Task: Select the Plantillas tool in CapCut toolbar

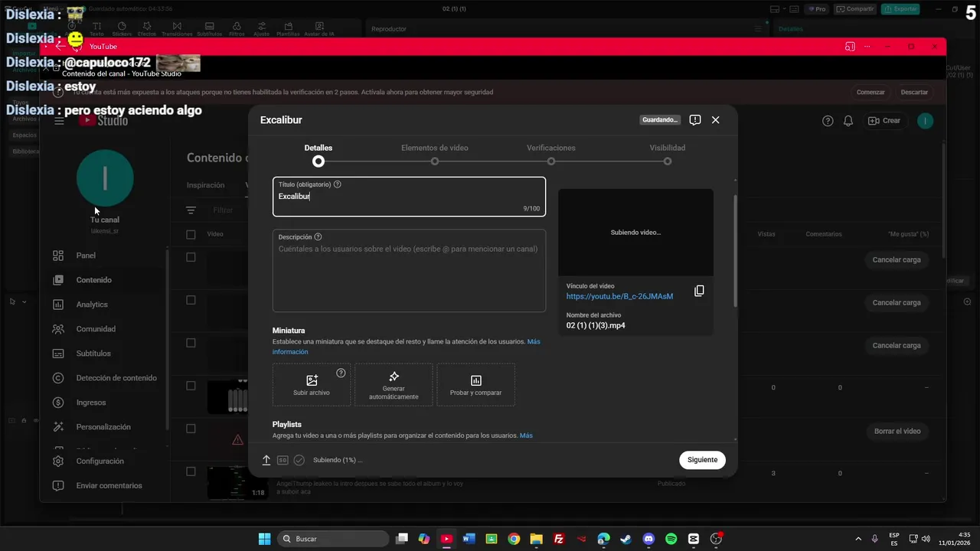Action: click(x=288, y=29)
